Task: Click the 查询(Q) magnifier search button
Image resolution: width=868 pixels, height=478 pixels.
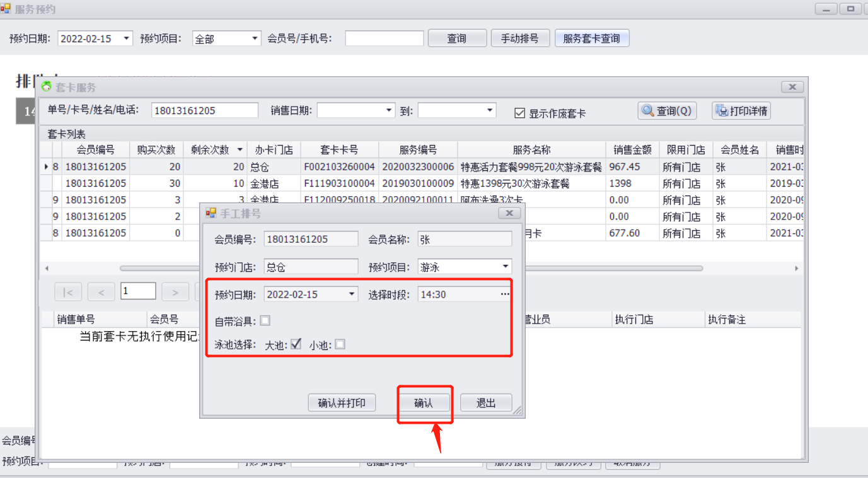Action: (x=667, y=111)
